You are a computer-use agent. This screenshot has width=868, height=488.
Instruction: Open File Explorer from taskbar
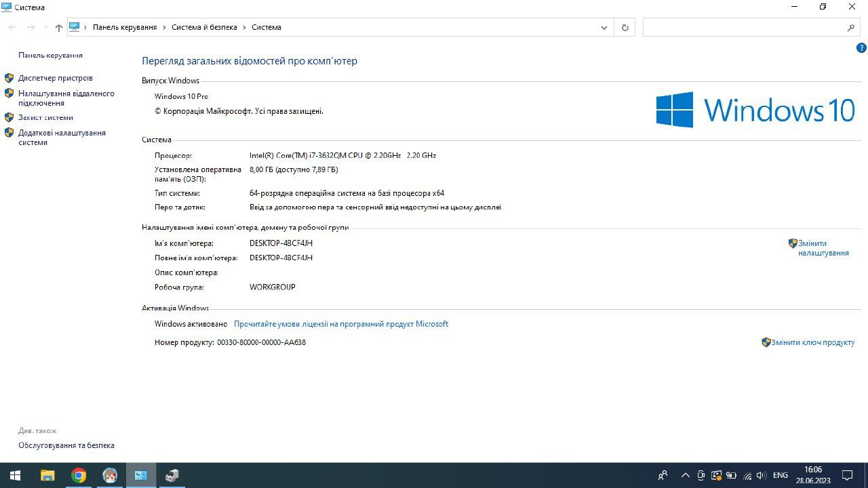47,475
